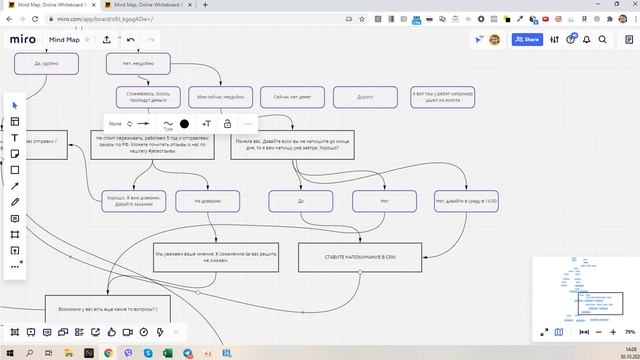The image size is (640, 360).
Task: Open the Comments list in bottom toolbar
Action: [x=47, y=332]
